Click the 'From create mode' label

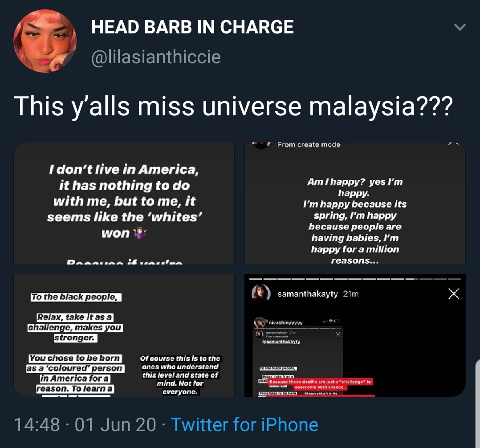(309, 145)
